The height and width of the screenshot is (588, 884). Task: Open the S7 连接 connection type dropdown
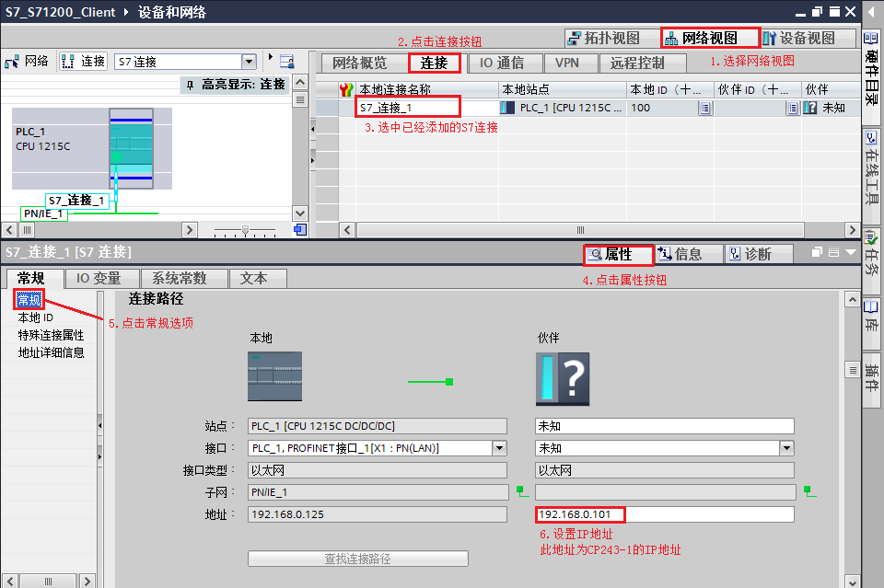pyautogui.click(x=249, y=62)
